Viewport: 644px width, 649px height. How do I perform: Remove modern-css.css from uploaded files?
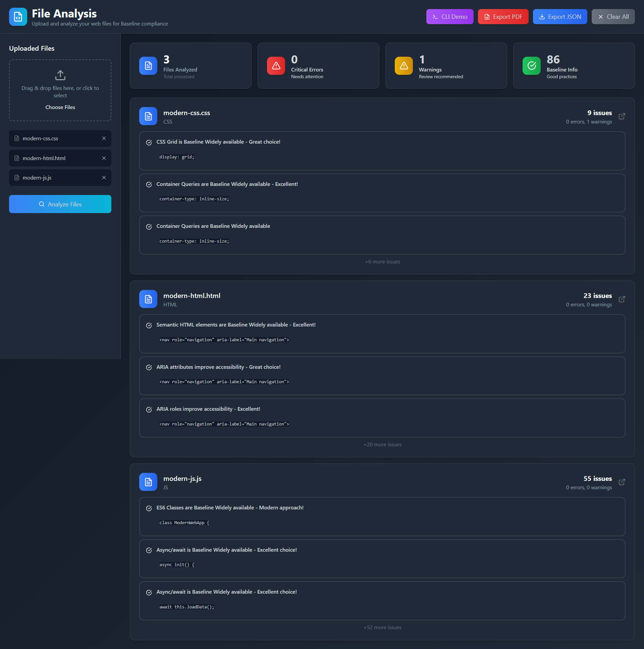pyautogui.click(x=104, y=138)
